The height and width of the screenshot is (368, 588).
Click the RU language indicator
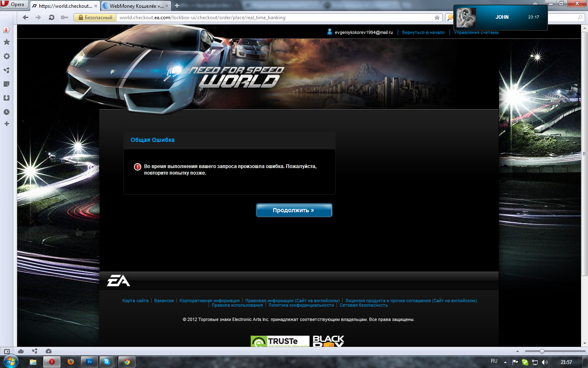coord(494,361)
